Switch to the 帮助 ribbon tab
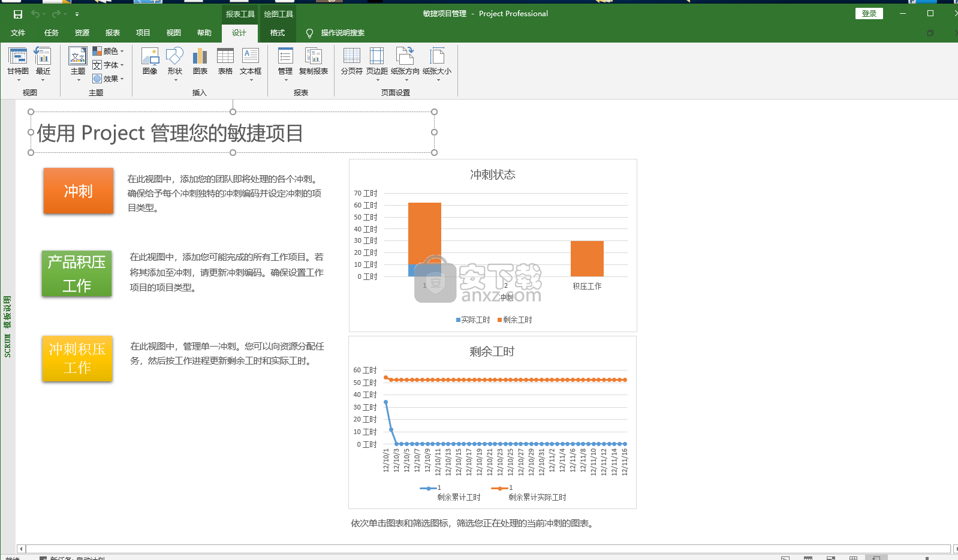Screen dimensions: 958x560 [204, 33]
